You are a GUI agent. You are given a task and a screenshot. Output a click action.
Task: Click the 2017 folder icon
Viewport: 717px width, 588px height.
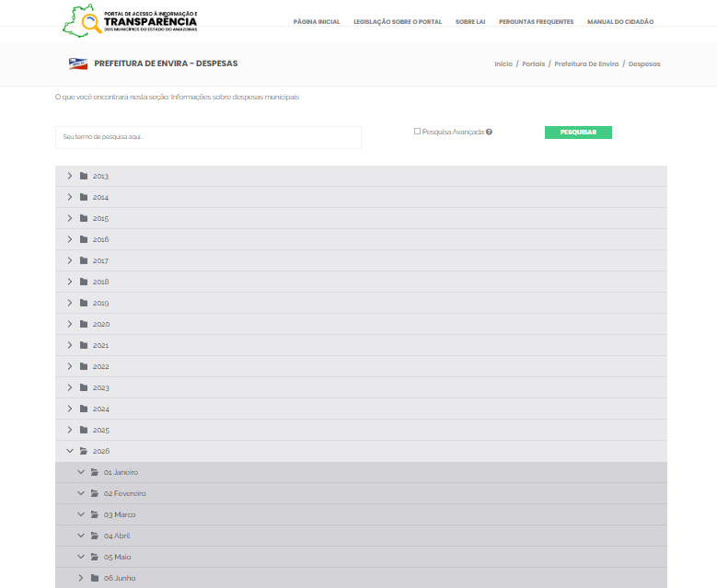pyautogui.click(x=84, y=260)
